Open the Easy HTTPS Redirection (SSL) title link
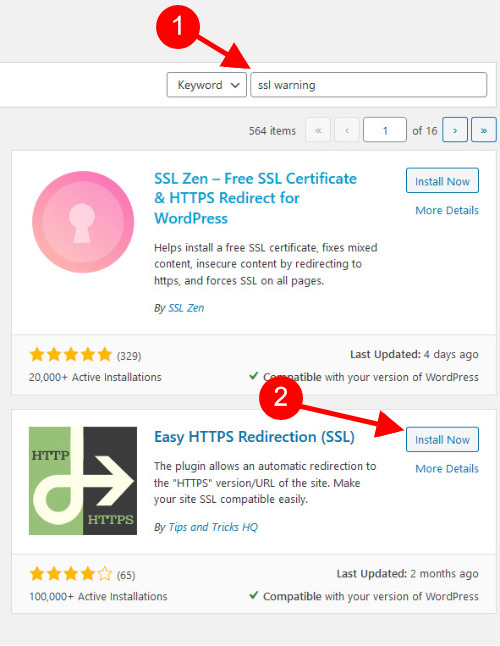 click(x=254, y=437)
